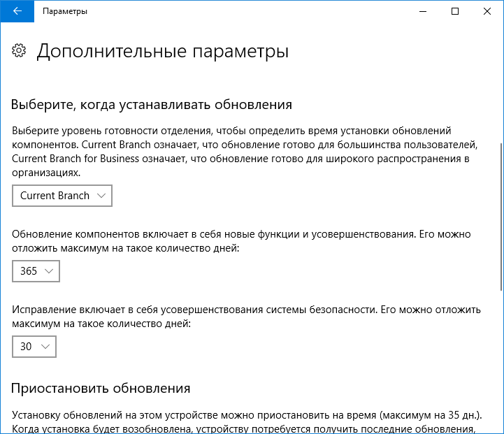Go back using the arrow button
Viewport: 504px width, 434px height.
coord(17,11)
